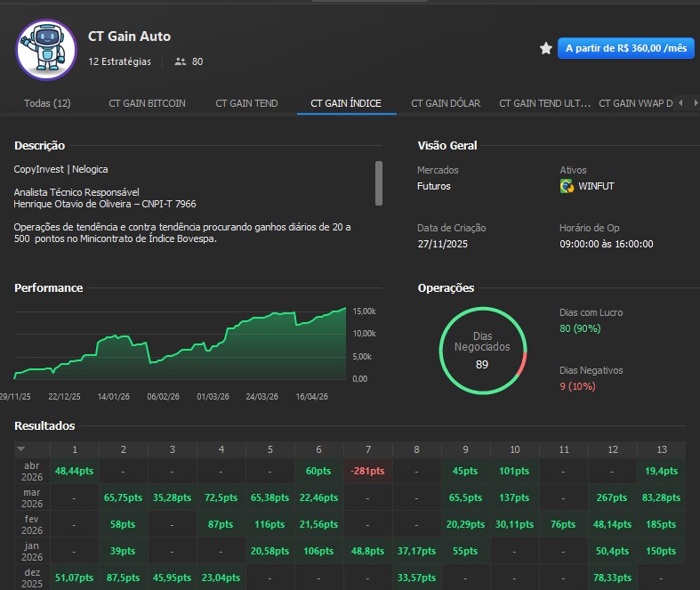This screenshot has height=590, width=700.
Task: Favorite the strategy with the star icon
Action: pyautogui.click(x=545, y=48)
